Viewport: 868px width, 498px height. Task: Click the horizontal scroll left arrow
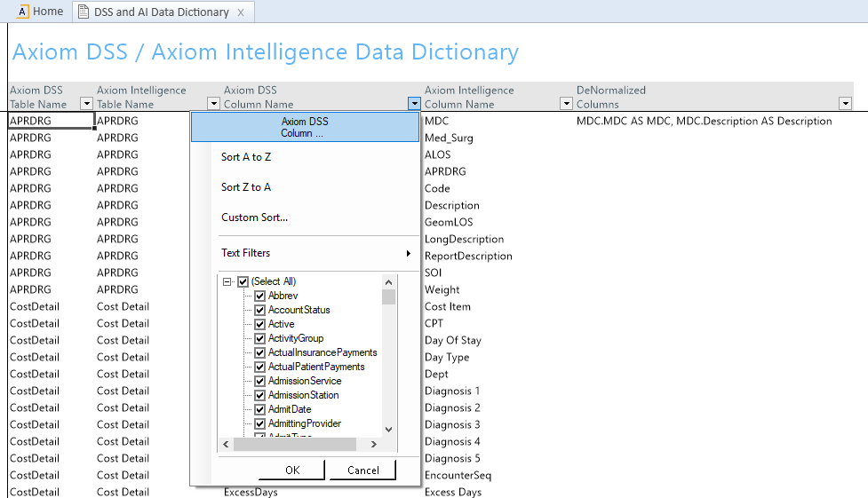click(x=226, y=445)
